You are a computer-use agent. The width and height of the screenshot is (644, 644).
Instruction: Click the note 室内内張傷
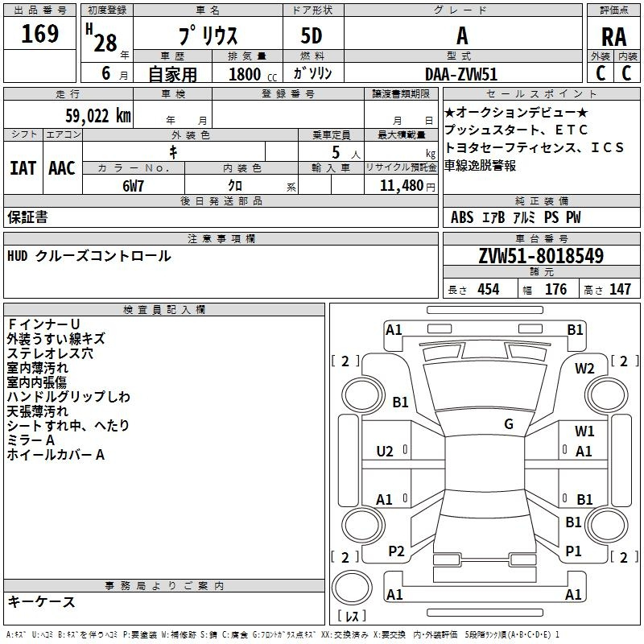pos(36,382)
